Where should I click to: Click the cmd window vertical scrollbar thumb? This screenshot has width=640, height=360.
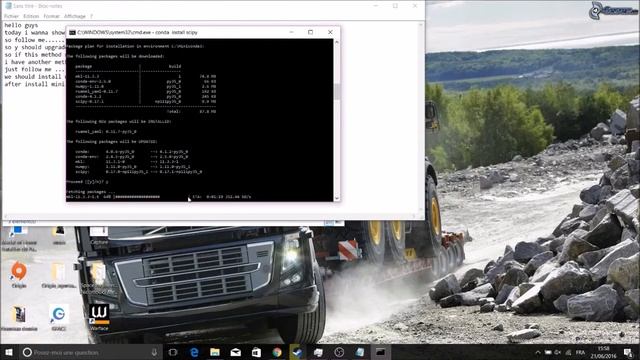[337, 92]
